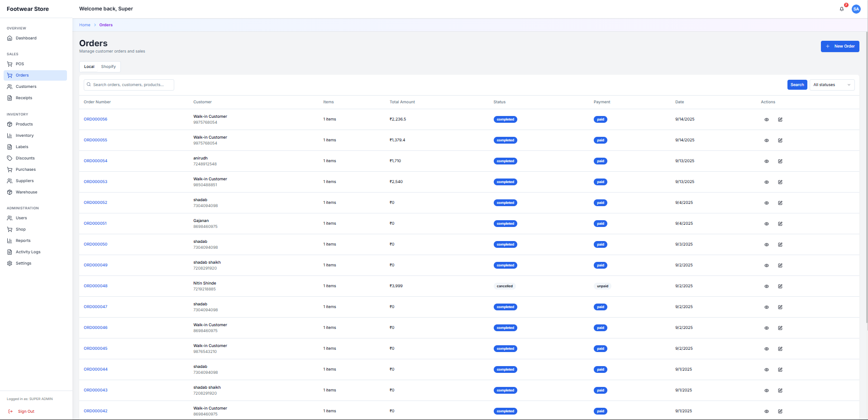Click the page vertical scrollbar
The image size is (868, 420).
pyautogui.click(x=866, y=177)
